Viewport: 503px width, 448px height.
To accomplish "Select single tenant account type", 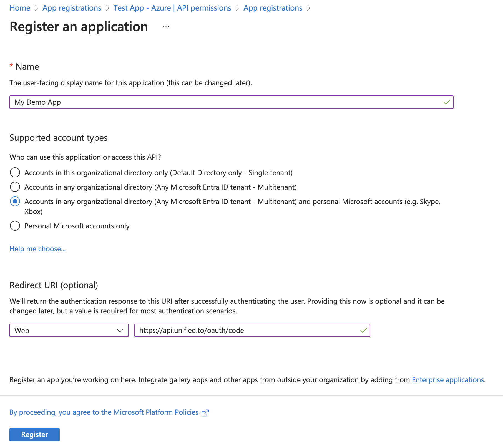I will tap(15, 172).
